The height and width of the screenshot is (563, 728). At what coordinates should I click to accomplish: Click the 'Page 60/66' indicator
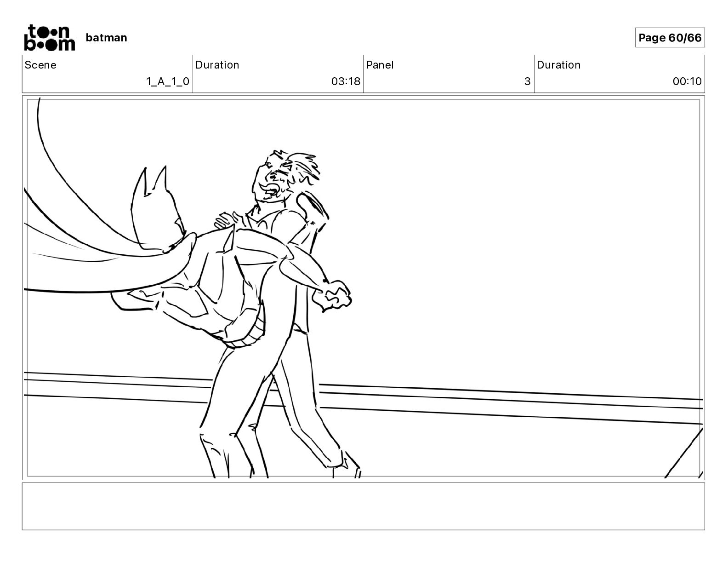point(670,38)
